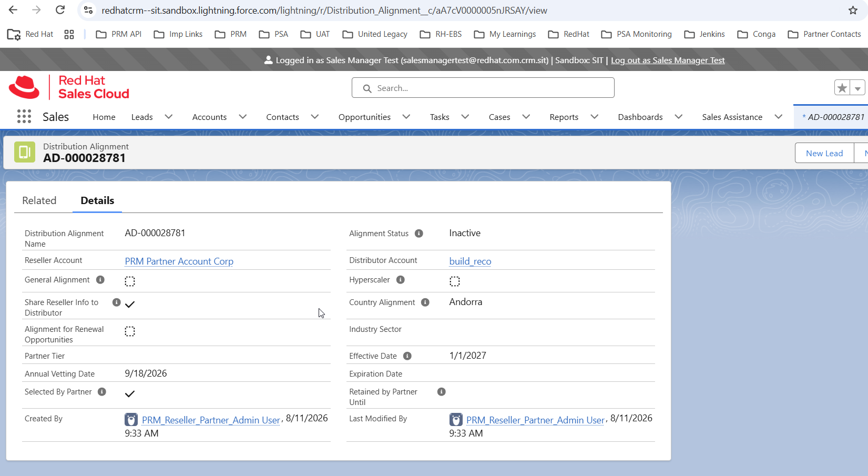Show info tooltip for Retained by Partner Until
The height and width of the screenshot is (476, 868).
pos(442,392)
